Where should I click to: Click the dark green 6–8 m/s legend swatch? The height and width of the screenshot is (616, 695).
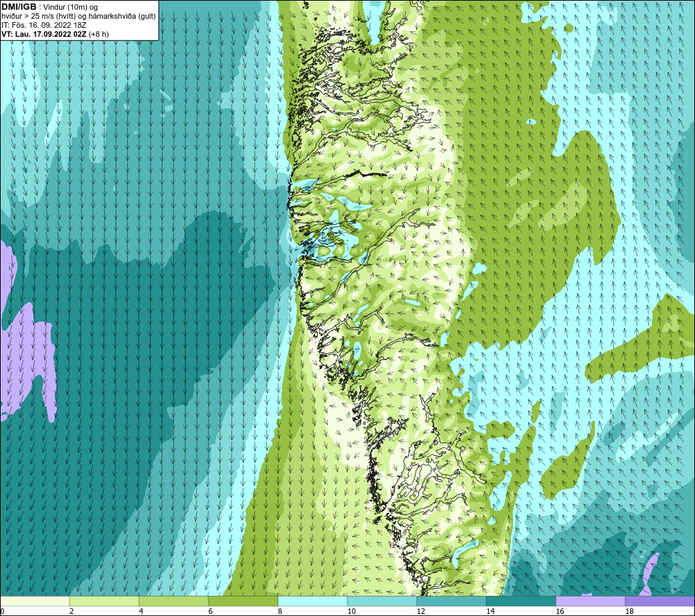click(x=243, y=601)
